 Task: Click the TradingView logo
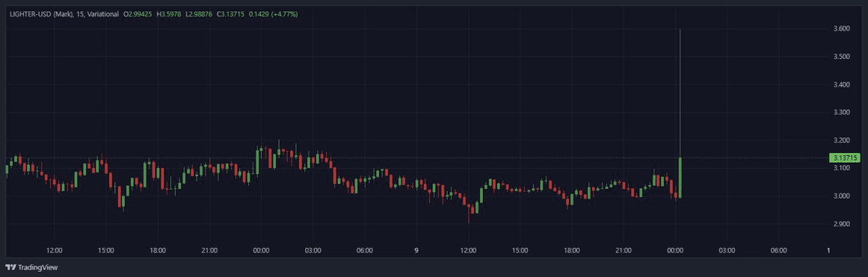[x=32, y=267]
